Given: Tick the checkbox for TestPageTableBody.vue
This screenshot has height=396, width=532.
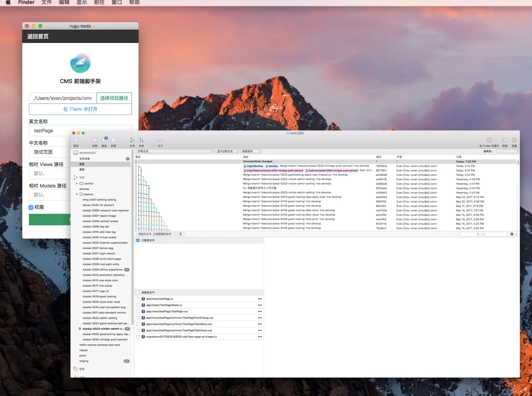Looking at the screenshot, I should point(138,324).
